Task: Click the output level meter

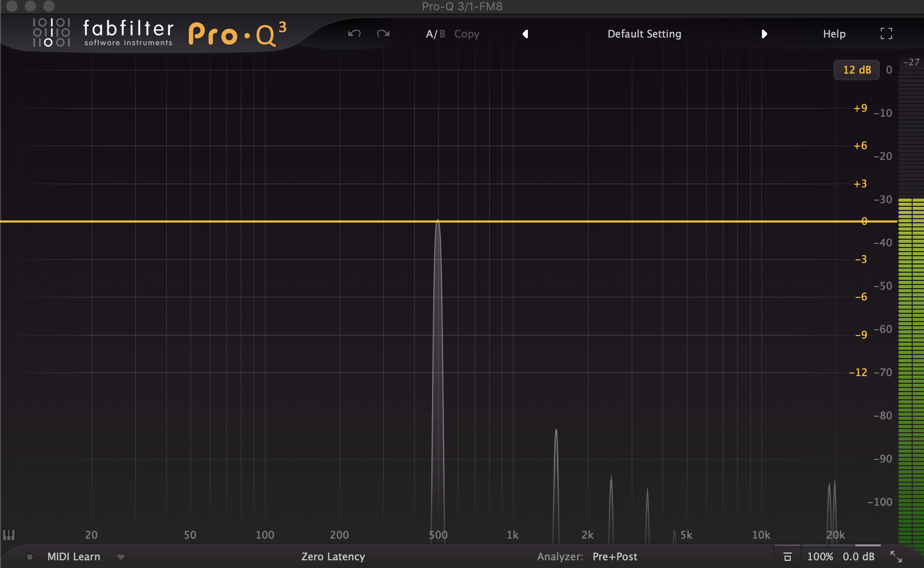Action: pos(911,309)
